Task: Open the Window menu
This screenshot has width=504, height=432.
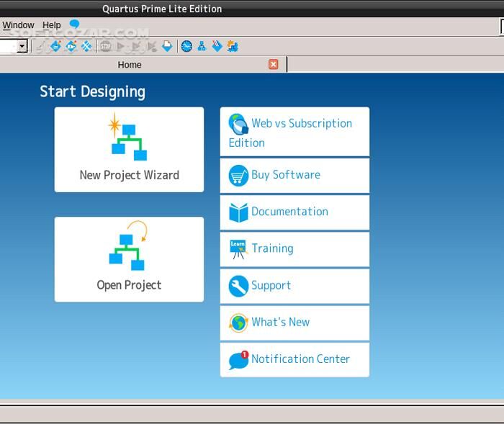Action: click(18, 24)
